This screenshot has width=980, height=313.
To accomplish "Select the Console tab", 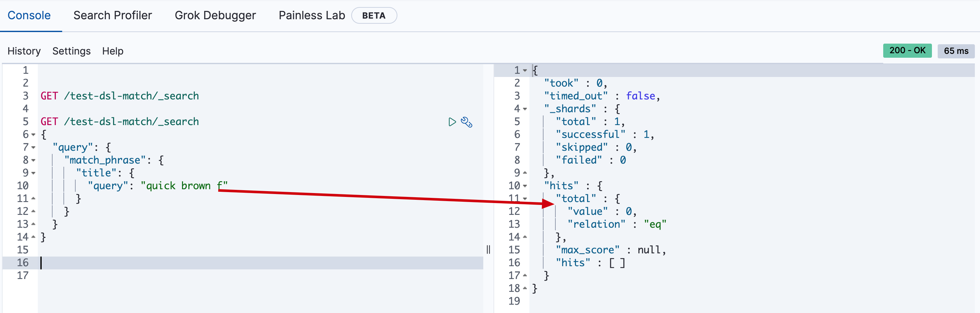I will coord(29,15).
